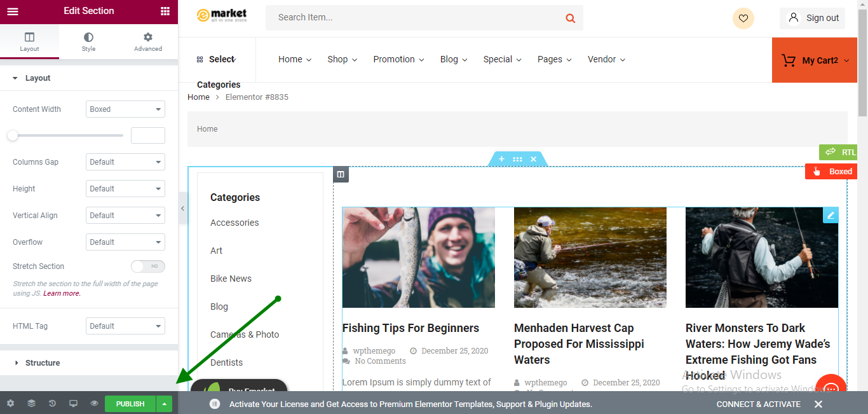
Task: Expand the Structure section
Action: [x=43, y=363]
